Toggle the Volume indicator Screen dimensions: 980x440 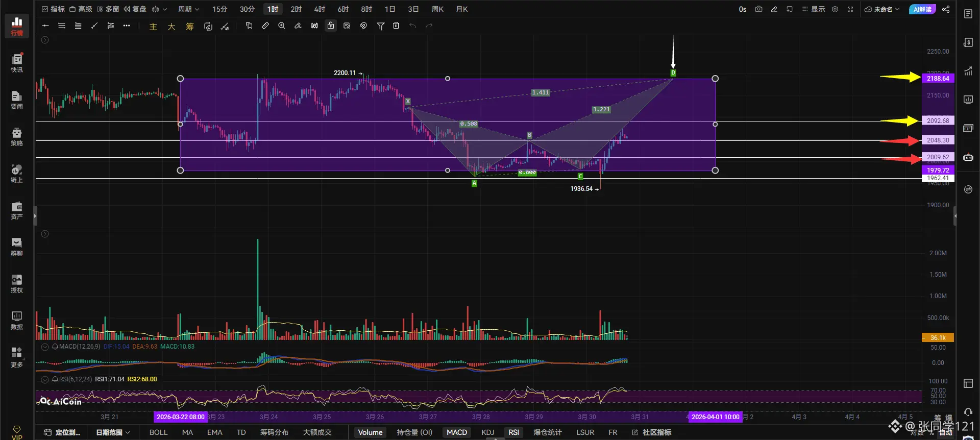click(370, 432)
